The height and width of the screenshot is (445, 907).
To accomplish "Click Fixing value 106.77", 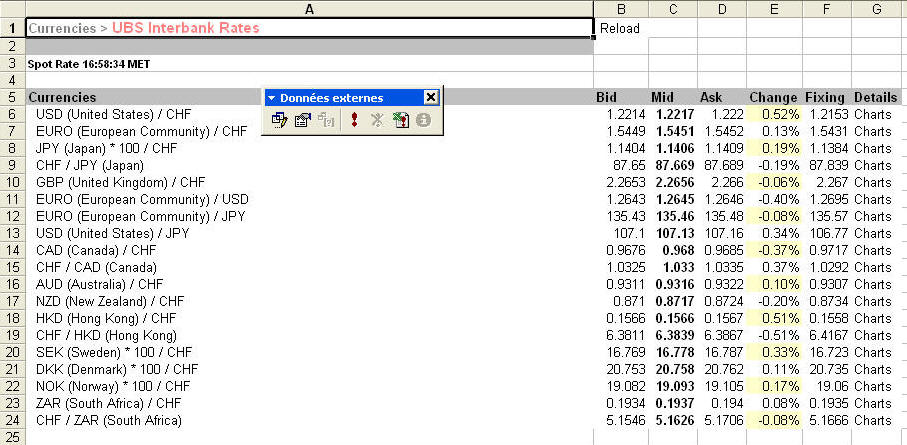I will 828,233.
